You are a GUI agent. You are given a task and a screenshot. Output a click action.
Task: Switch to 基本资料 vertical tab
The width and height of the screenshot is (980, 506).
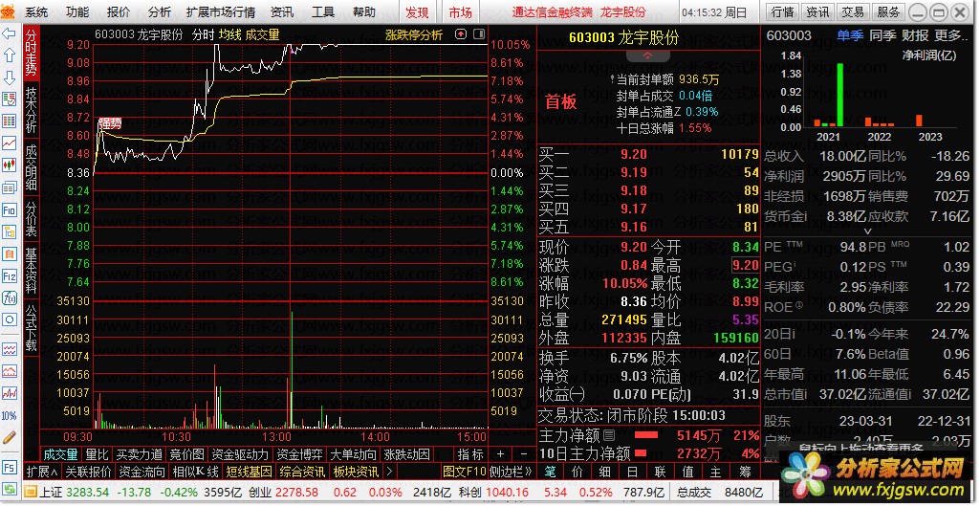(x=32, y=270)
